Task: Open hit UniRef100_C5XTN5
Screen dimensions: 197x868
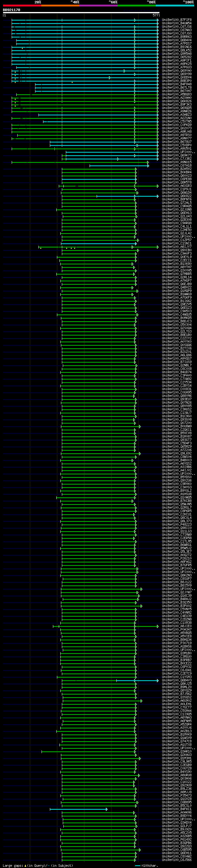Action: 177,122
